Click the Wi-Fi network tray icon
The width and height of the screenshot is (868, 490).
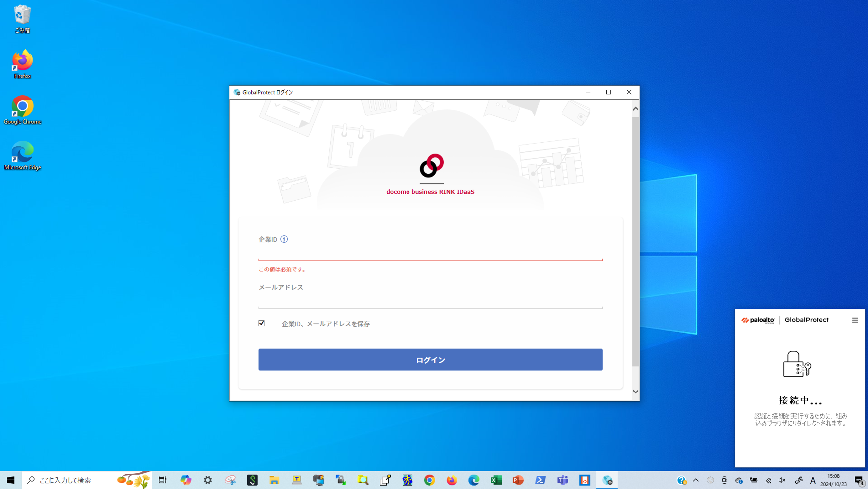pos(768,480)
